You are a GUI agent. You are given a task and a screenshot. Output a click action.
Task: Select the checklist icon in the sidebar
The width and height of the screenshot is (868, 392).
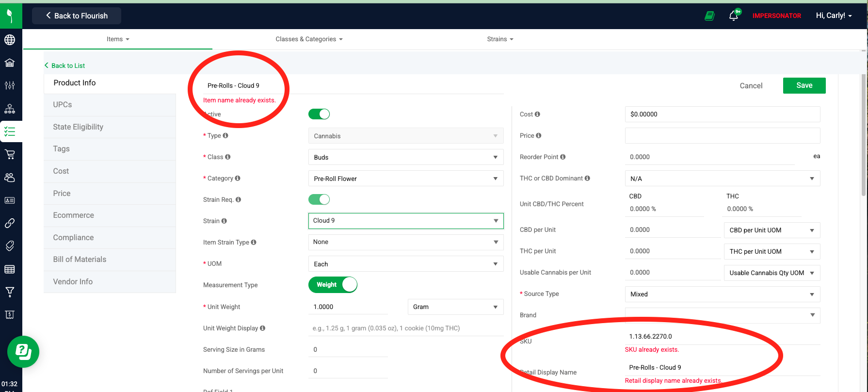point(10,131)
